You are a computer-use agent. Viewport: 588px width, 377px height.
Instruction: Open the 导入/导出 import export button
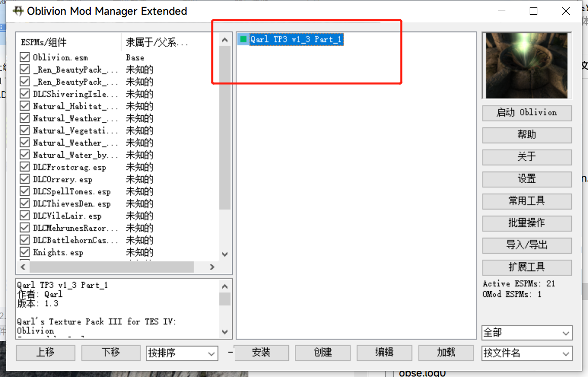(527, 245)
